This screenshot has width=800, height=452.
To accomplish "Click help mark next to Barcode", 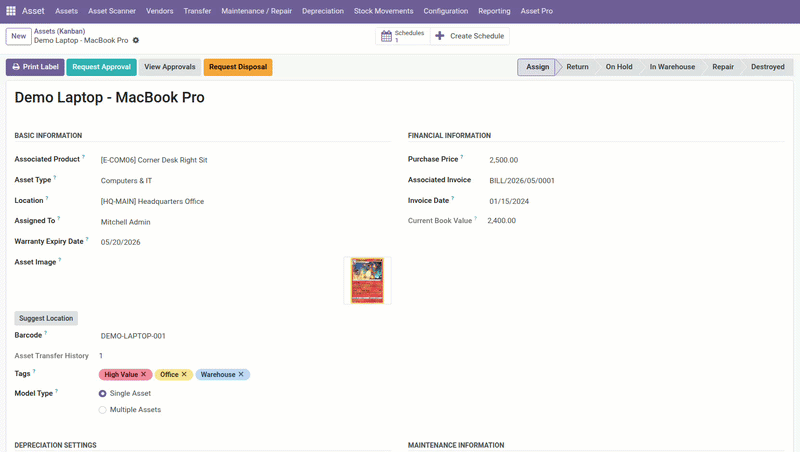I will click(x=45, y=333).
